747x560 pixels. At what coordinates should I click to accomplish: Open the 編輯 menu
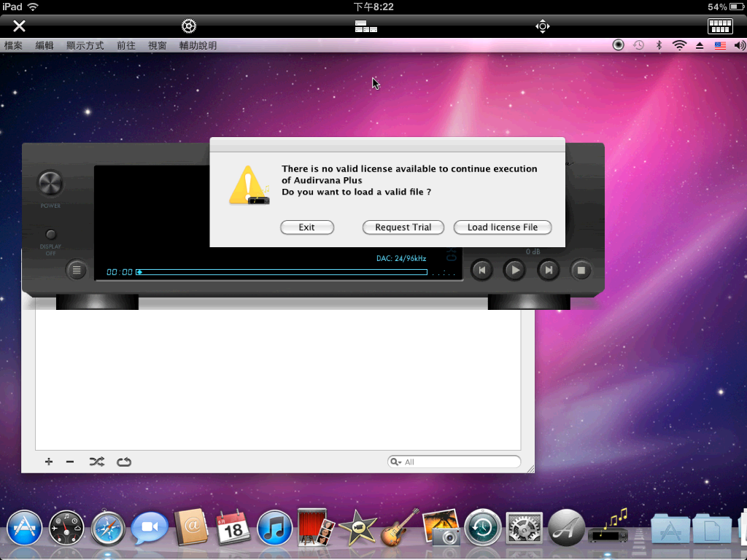pyautogui.click(x=44, y=46)
